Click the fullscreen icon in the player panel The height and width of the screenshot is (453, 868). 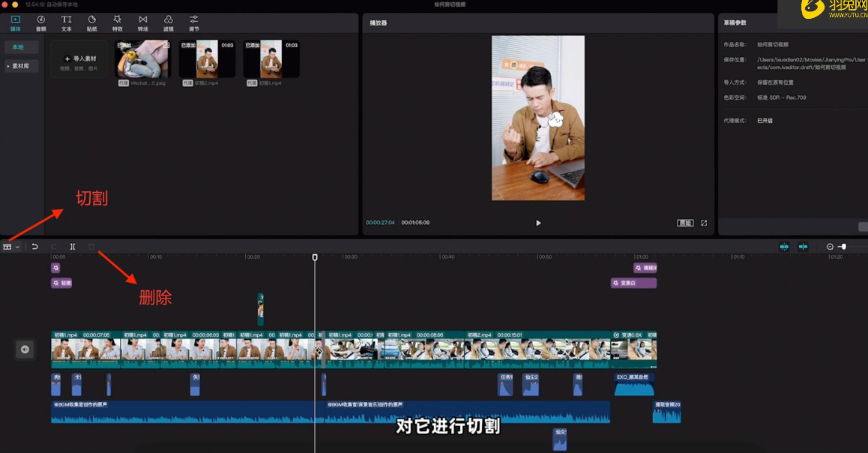705,223
